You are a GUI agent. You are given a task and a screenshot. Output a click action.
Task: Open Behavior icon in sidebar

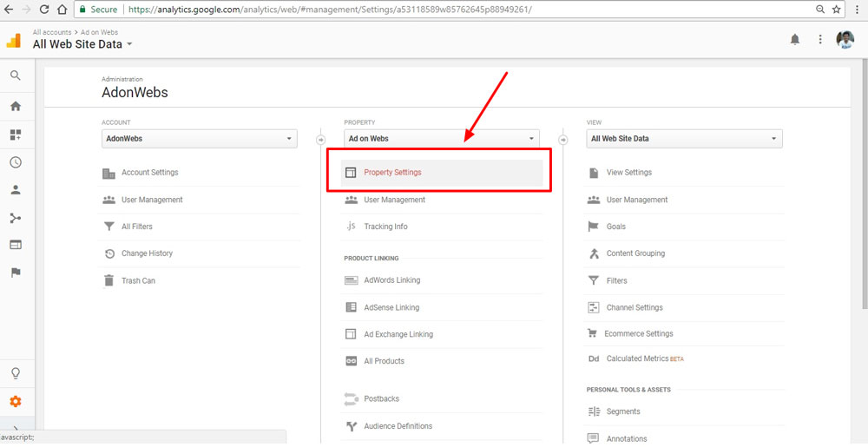[x=16, y=245]
